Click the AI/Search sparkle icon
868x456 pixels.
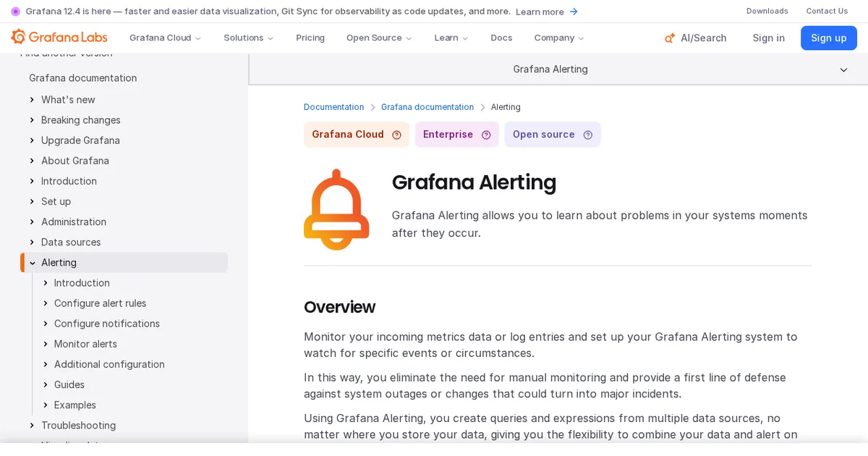pos(670,38)
